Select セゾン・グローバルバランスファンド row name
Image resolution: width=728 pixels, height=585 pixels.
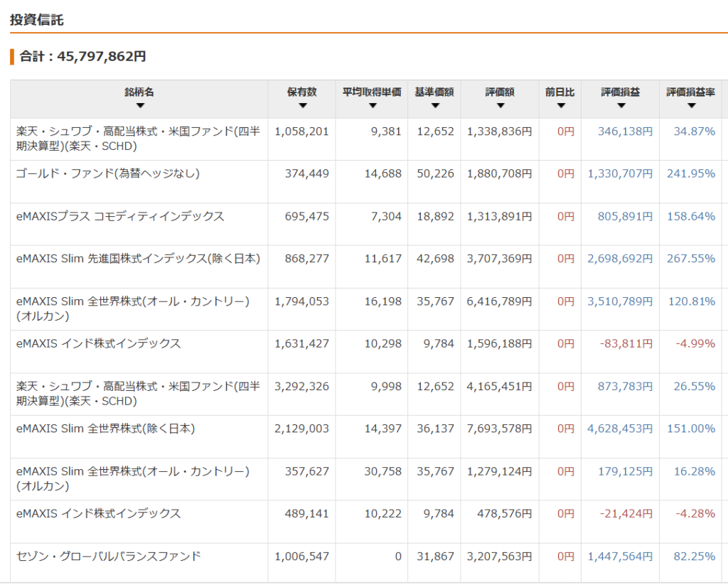108,557
